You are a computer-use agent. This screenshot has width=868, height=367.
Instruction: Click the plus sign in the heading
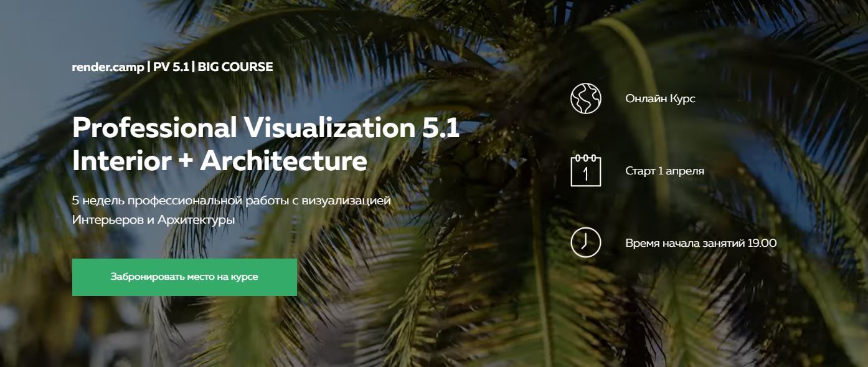[x=186, y=162]
